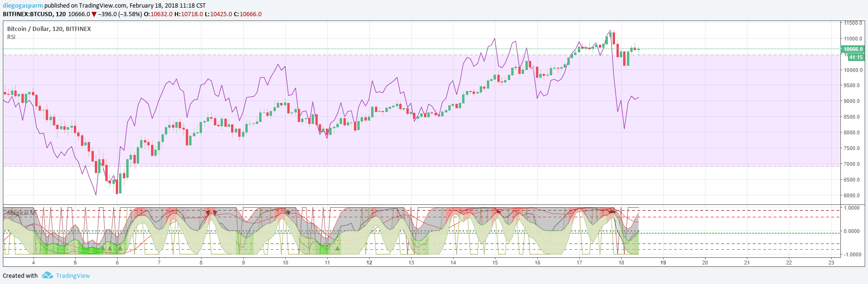Click date 18 on the time axis
The height and width of the screenshot is (284, 868).
621,262
